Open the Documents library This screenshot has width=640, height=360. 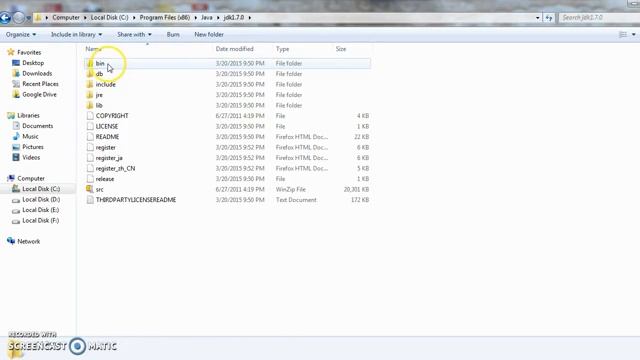(x=38, y=126)
